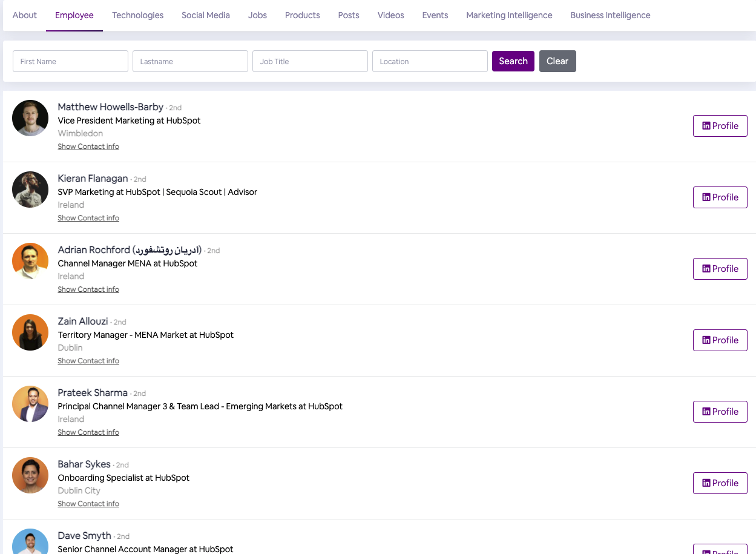Click Dave Smyth's profile photo
Screen dimensions: 756x554
(x=30, y=541)
